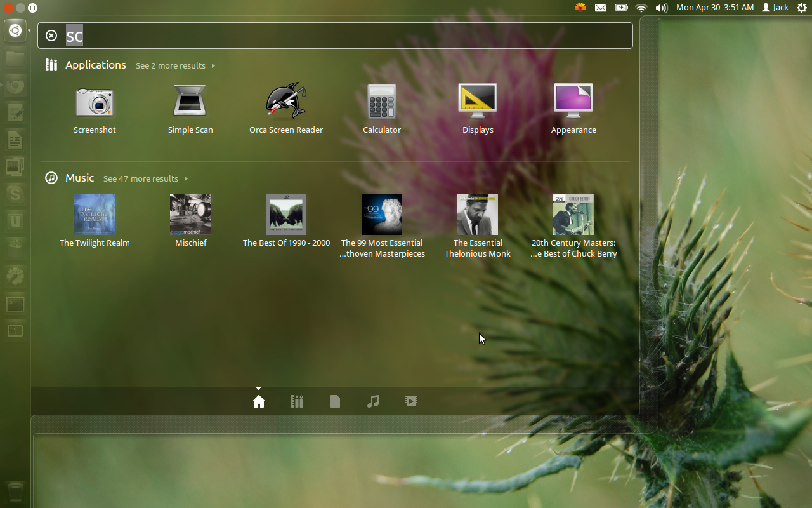Open the battery indicator menu
Image resolution: width=812 pixels, height=508 pixels.
pyautogui.click(x=621, y=8)
